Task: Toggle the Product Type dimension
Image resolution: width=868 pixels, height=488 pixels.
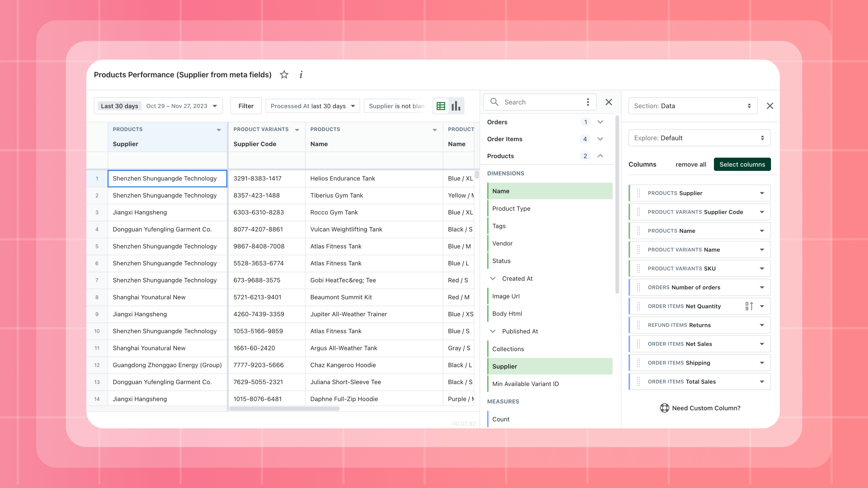Action: 549,208
